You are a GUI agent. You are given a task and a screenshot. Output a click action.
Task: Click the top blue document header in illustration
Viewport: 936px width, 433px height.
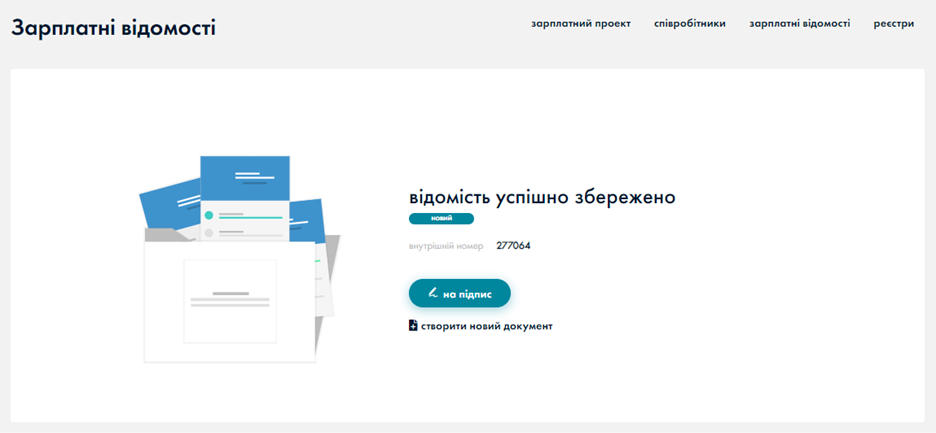pos(245,177)
